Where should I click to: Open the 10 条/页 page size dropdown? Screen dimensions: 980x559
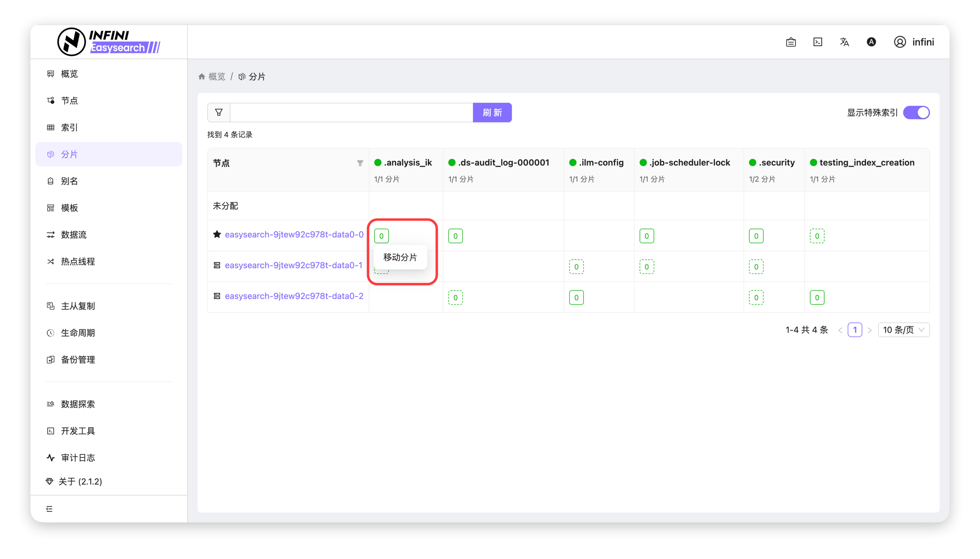pyautogui.click(x=903, y=330)
